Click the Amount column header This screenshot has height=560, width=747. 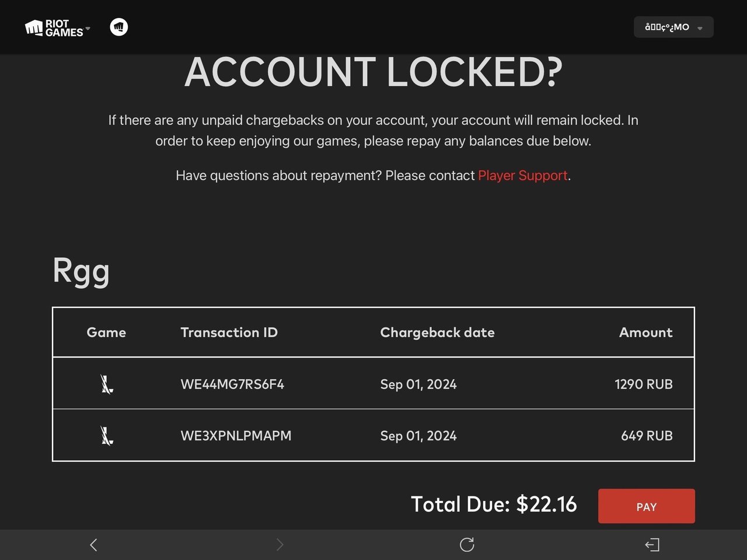pos(645,332)
